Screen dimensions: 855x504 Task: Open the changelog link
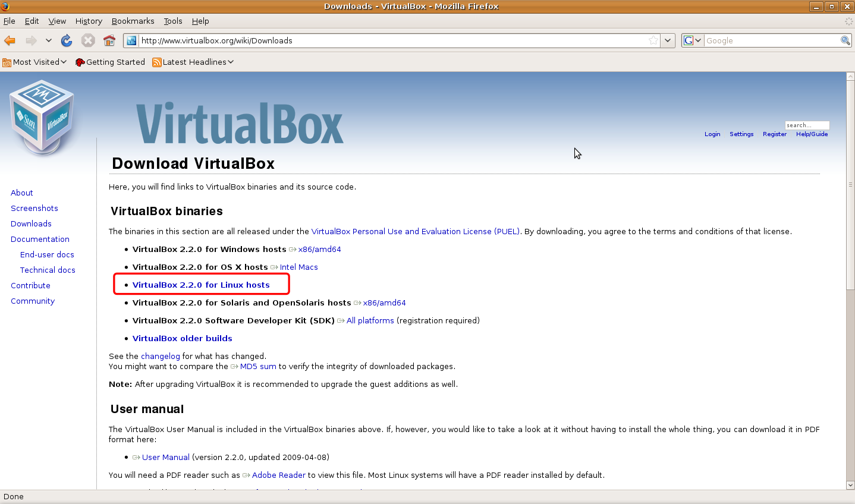coord(161,356)
